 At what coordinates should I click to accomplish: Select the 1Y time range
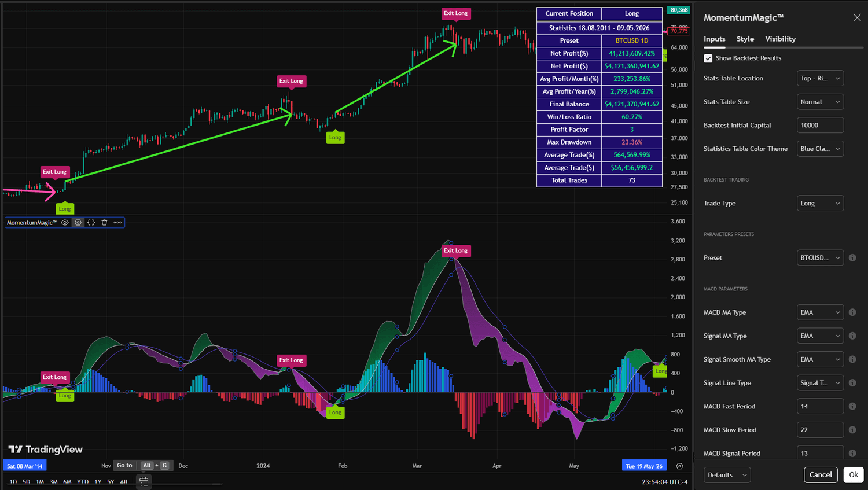click(98, 482)
